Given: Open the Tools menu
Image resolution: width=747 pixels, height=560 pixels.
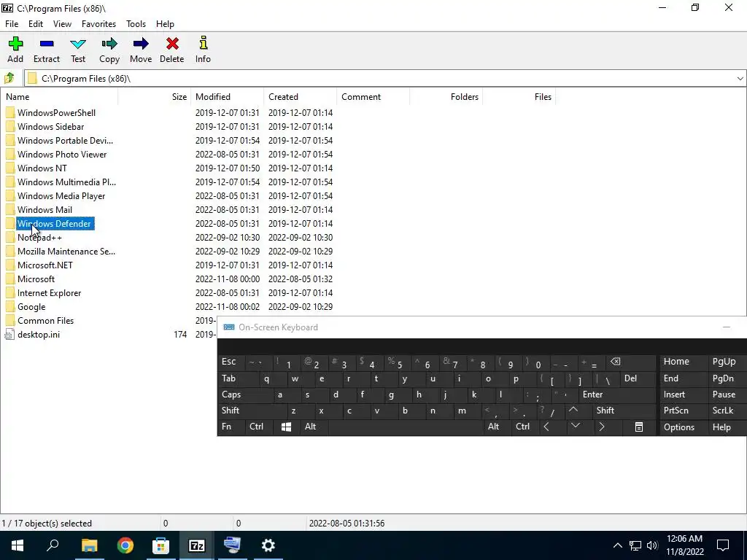Looking at the screenshot, I should point(136,24).
